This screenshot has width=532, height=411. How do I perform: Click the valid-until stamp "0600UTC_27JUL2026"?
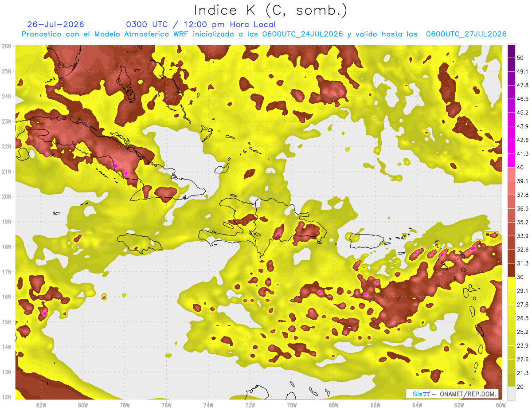point(466,34)
